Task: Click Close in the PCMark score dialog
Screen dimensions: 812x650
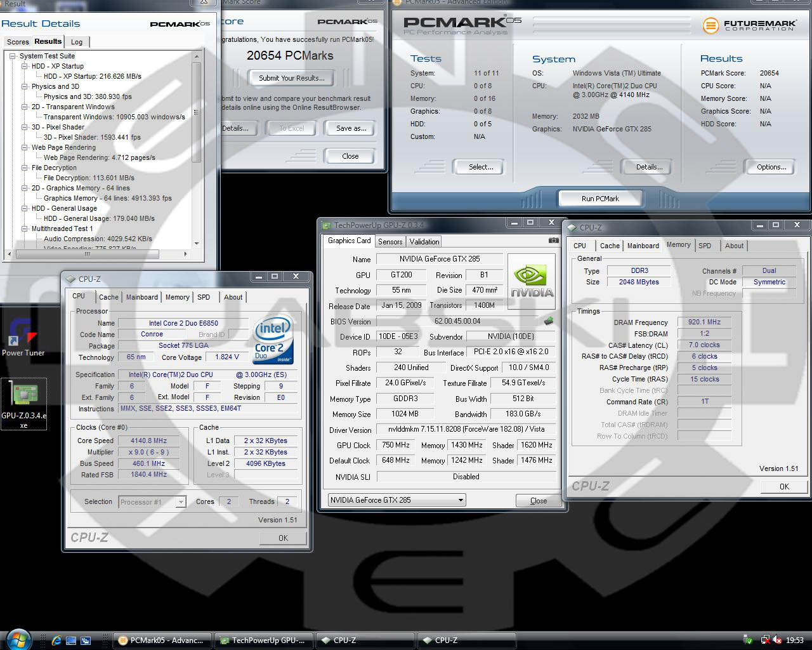Action: [x=350, y=156]
